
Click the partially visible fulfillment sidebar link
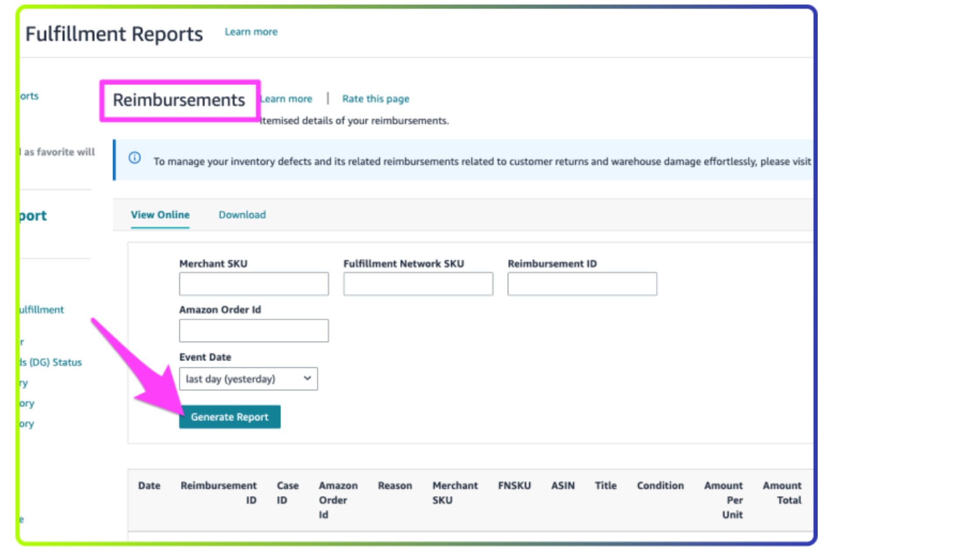click(x=42, y=310)
